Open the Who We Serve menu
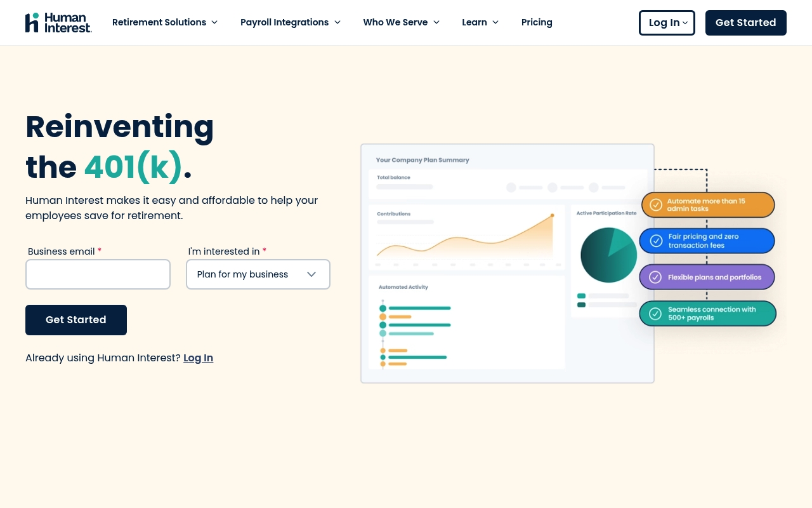The height and width of the screenshot is (508, 812). (x=402, y=22)
